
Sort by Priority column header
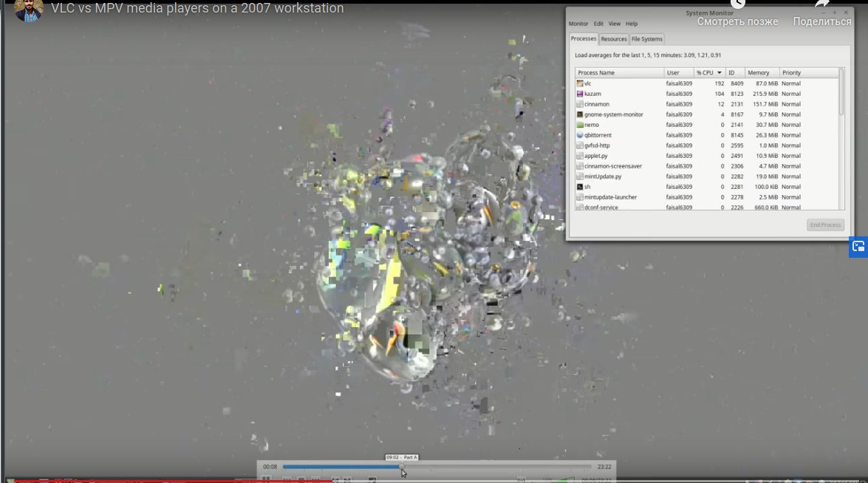[x=809, y=73]
